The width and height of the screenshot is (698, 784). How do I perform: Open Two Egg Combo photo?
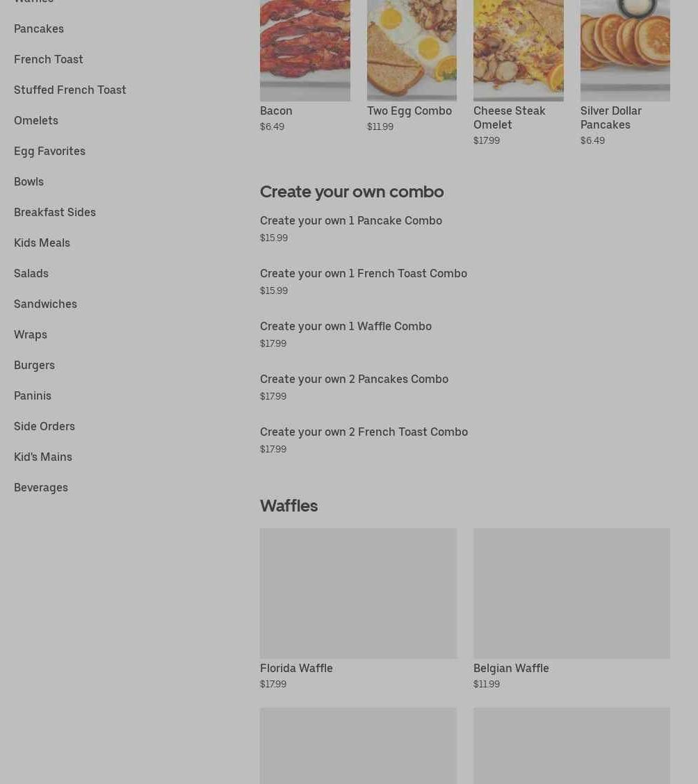pos(412,50)
